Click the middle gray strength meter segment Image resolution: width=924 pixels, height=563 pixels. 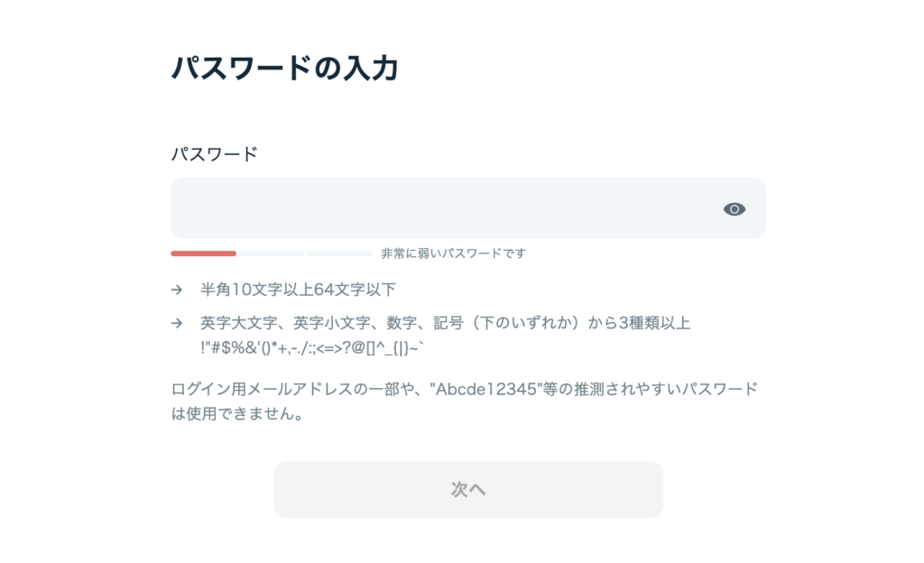click(271, 254)
